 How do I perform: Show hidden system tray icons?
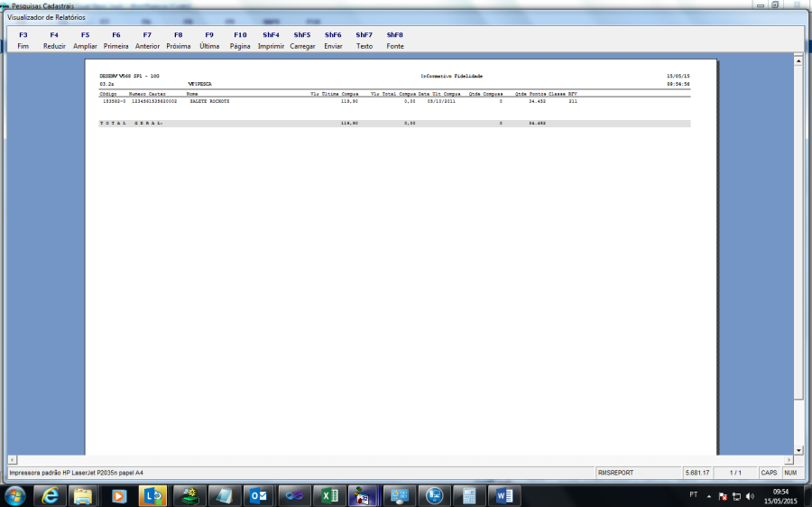[709, 496]
